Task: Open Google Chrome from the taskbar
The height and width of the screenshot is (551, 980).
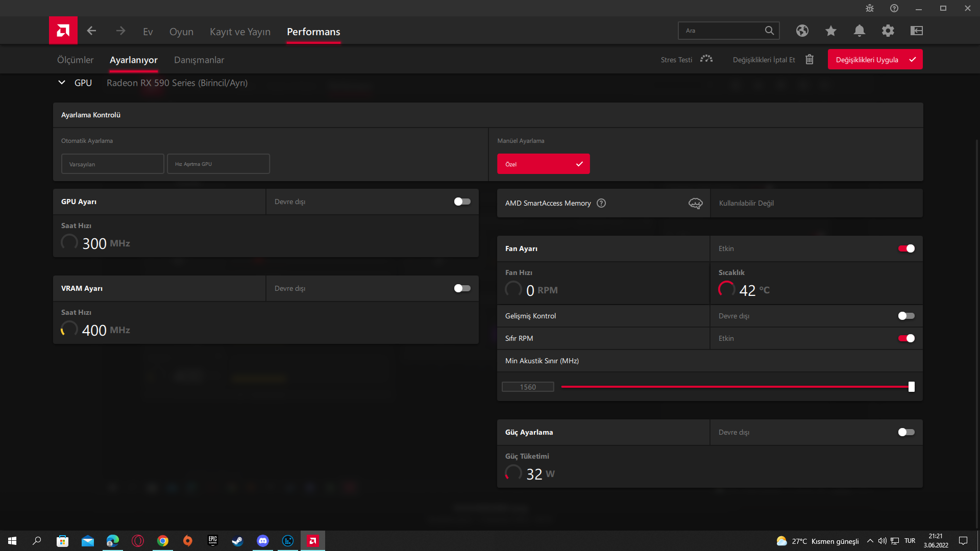Action: coord(163,541)
